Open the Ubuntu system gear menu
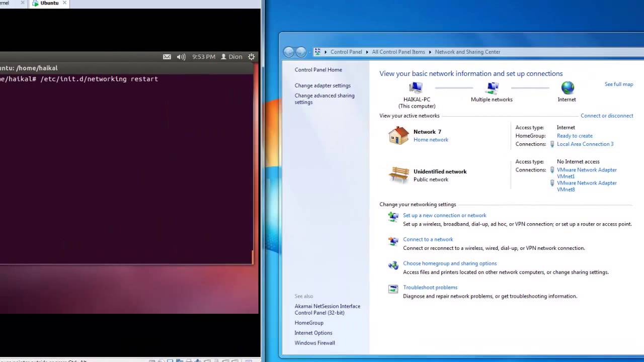This screenshot has width=644, height=362. (252, 57)
